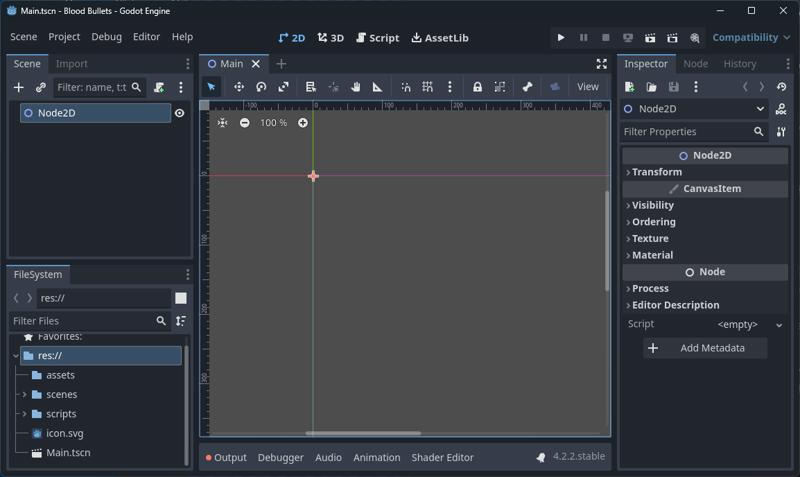Click the vertical canvas scrollbar
The width and height of the screenshot is (800, 477).
607,241
